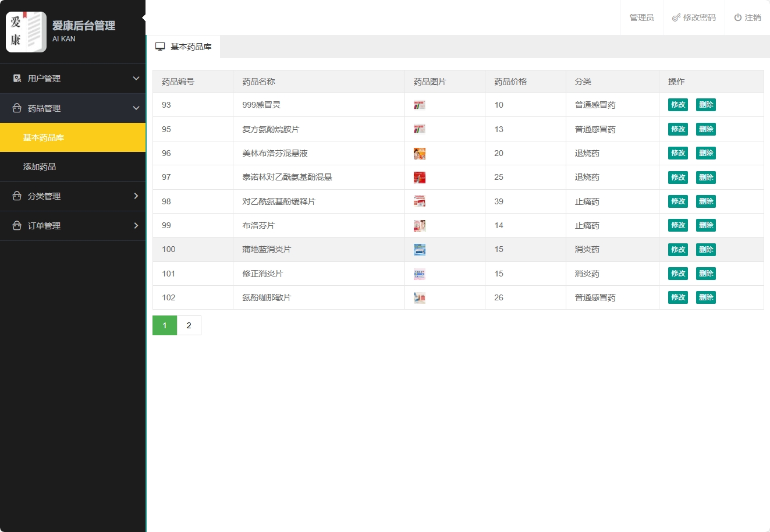
Task: Click the monitor icon on 基本药品库 tab
Action: click(160, 46)
